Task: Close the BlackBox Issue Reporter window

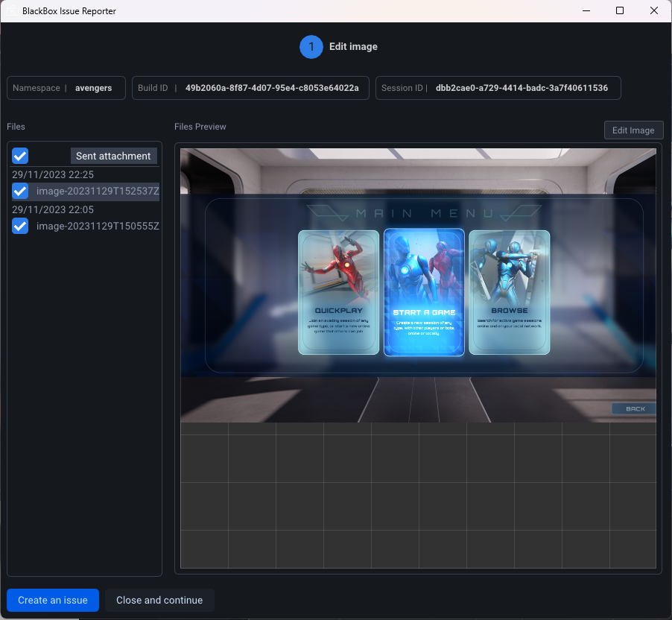Action: coord(654,10)
